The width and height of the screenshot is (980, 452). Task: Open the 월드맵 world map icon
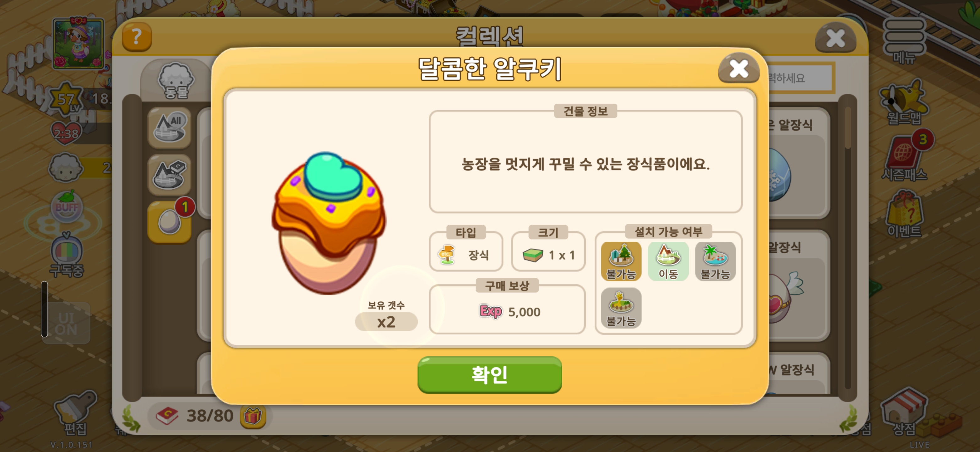tap(904, 103)
